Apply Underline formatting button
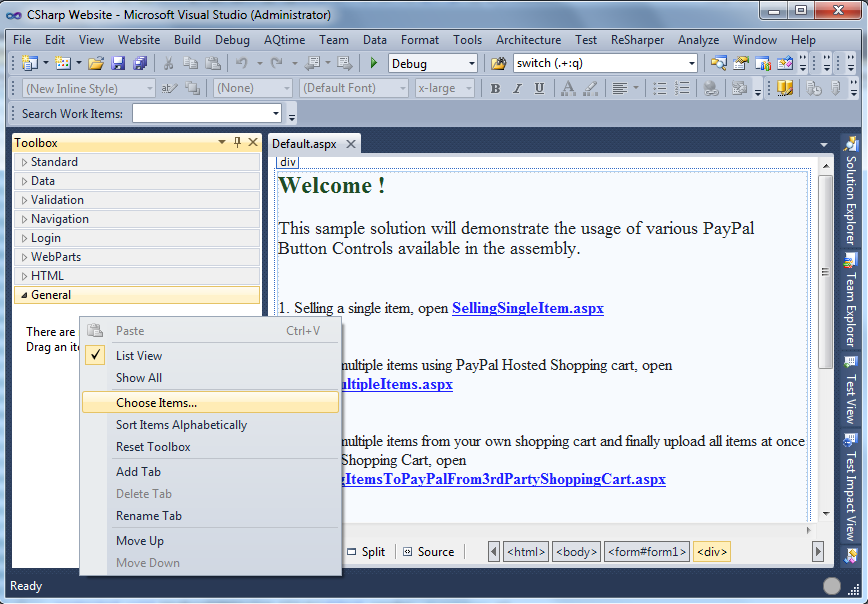Screen dimensions: 868x604 coord(540,88)
